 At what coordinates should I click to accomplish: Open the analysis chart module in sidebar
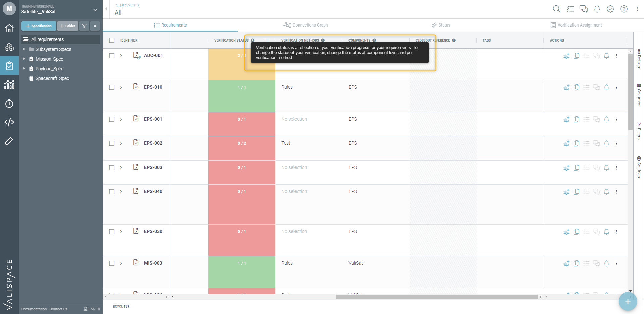tap(9, 84)
